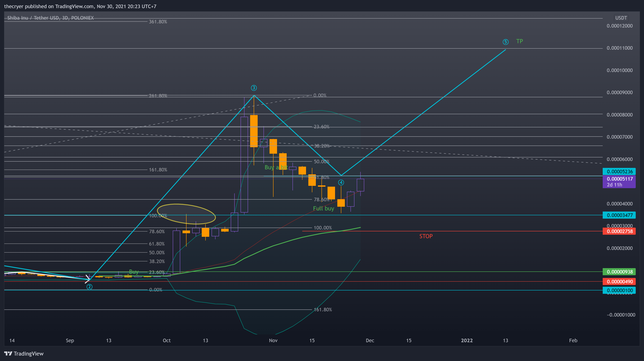Click the 0.00009000 price axis label
This screenshot has width=644, height=361.
[x=620, y=92]
